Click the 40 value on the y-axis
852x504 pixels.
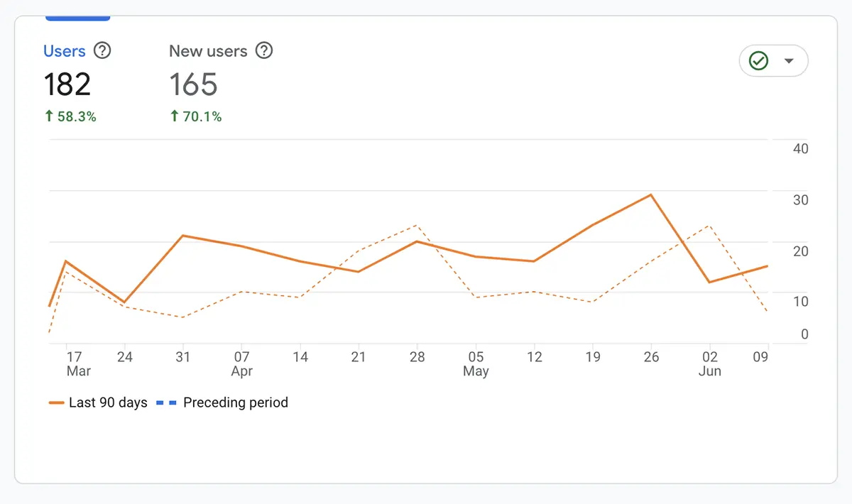(x=801, y=149)
